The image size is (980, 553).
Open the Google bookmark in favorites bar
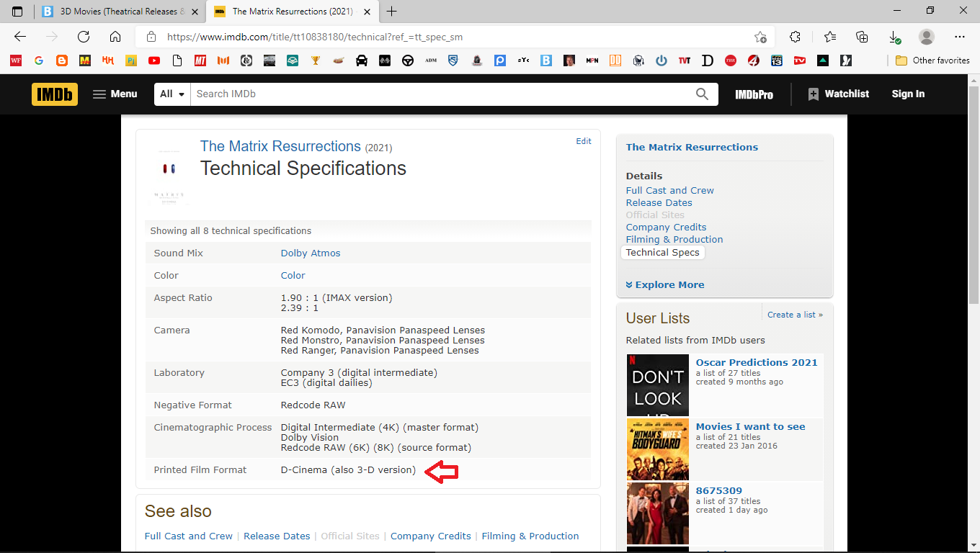[39, 60]
